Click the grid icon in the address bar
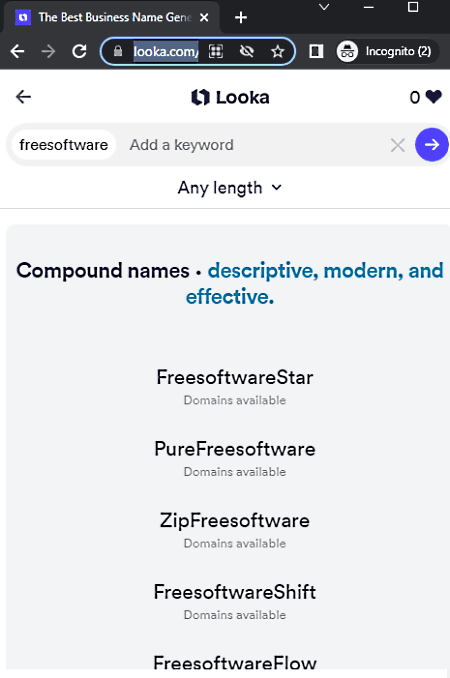Screen dimensions: 450x678 pos(216,51)
